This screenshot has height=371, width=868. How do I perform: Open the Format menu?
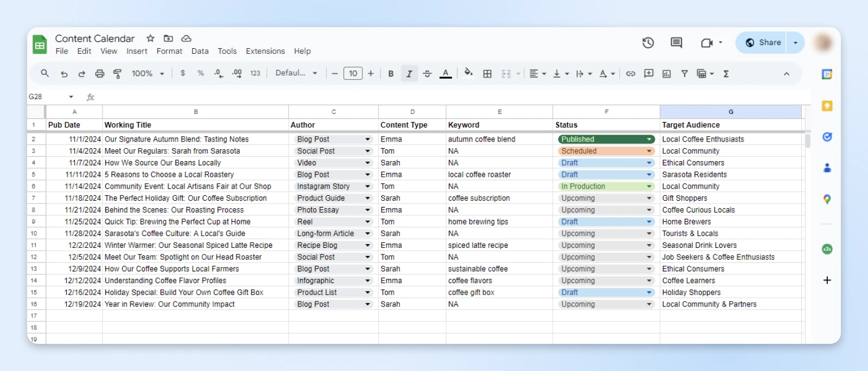(169, 51)
